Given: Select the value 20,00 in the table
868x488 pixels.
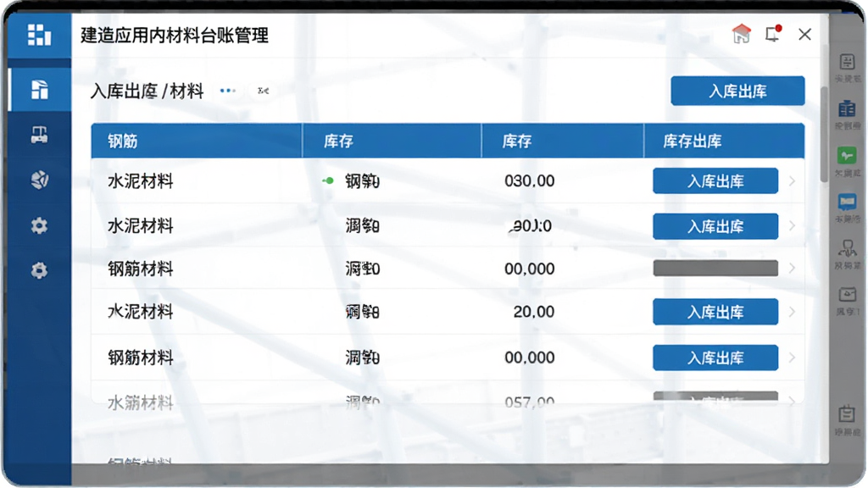Looking at the screenshot, I should 534,312.
